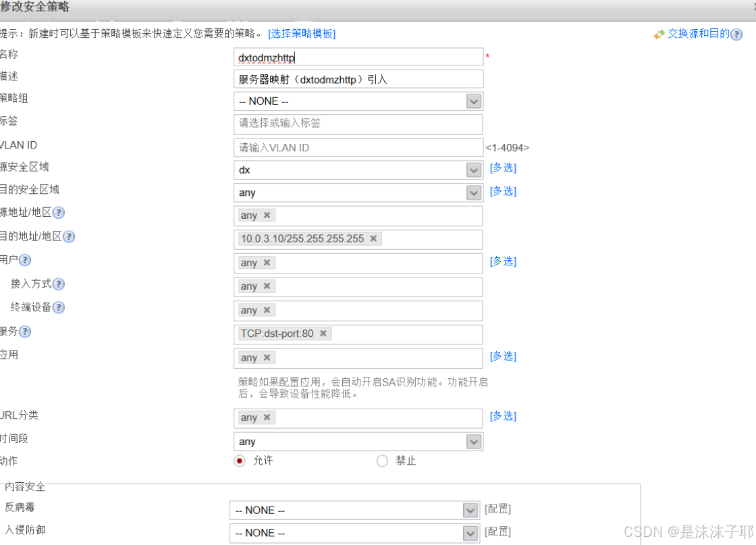Expand the 时间段 any dropdown
Screen dimensions: 756x545
474,442
